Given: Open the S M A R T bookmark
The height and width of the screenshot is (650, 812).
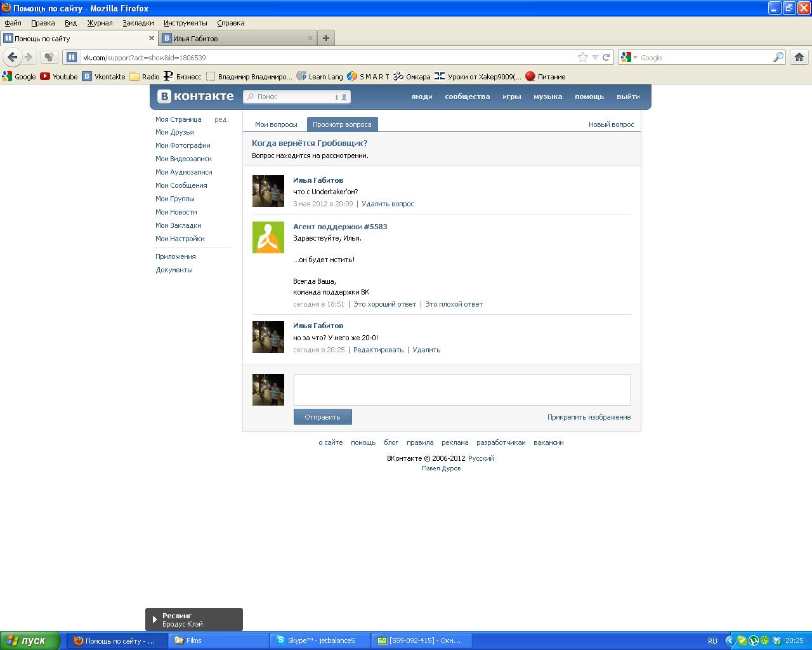Looking at the screenshot, I should [x=368, y=76].
